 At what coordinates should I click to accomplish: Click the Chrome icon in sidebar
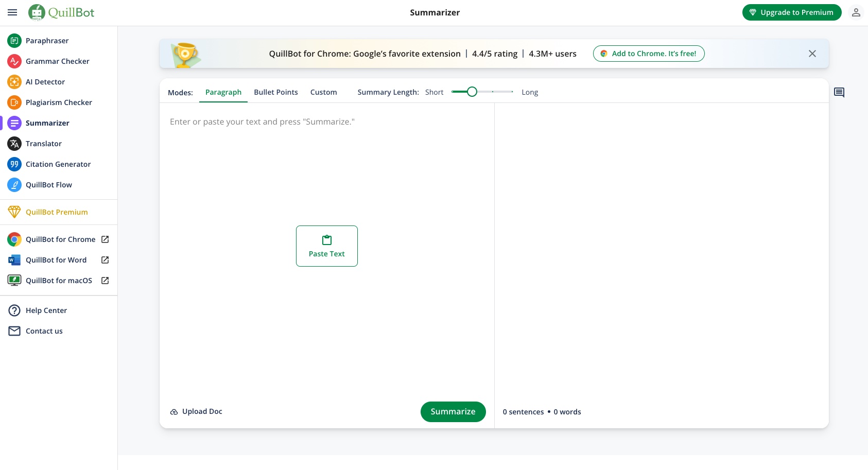click(14, 239)
